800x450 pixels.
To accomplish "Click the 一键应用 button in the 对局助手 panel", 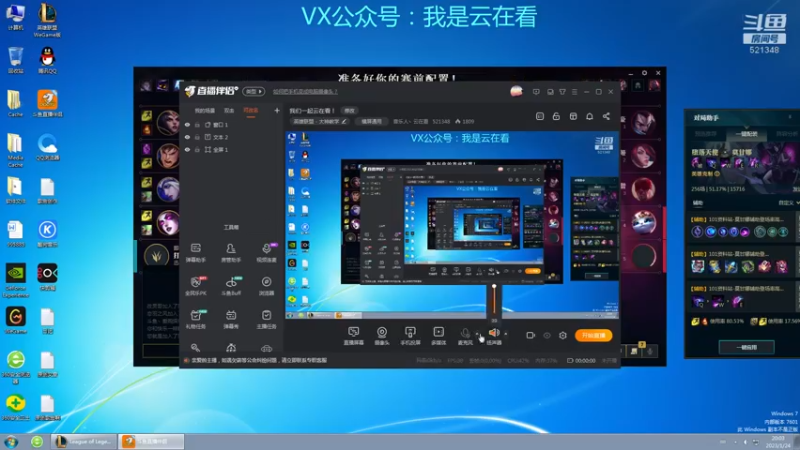I will [x=746, y=347].
